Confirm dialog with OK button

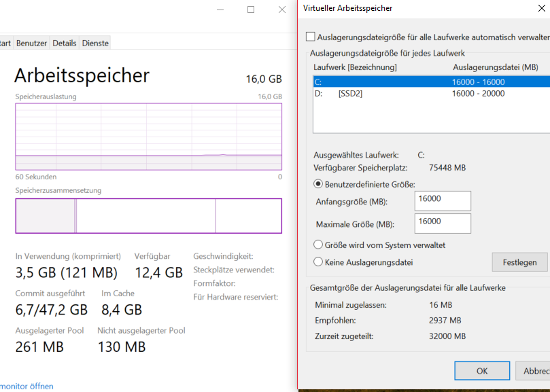click(482, 371)
